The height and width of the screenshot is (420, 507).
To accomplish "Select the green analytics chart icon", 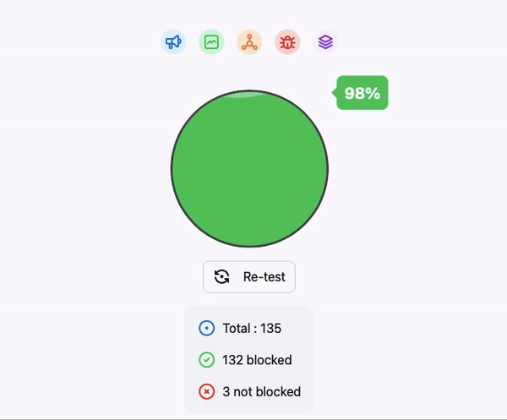I will [x=211, y=42].
